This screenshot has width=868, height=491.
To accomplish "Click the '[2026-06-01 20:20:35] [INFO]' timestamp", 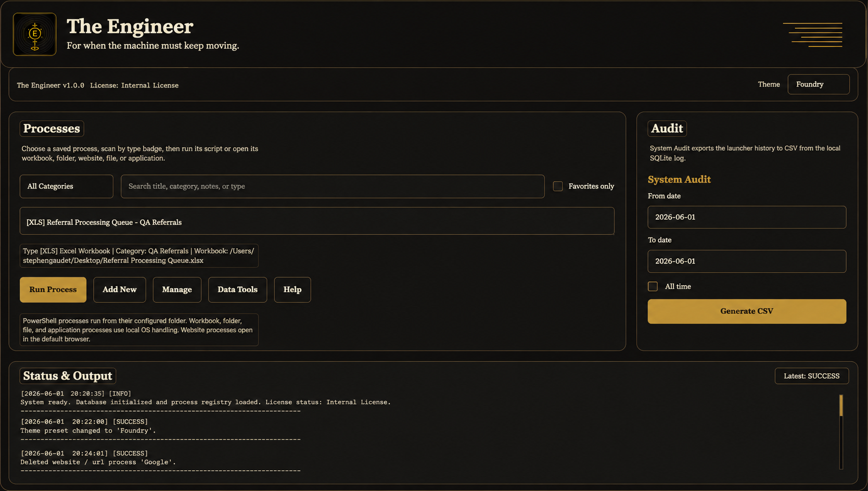I will [x=76, y=394].
